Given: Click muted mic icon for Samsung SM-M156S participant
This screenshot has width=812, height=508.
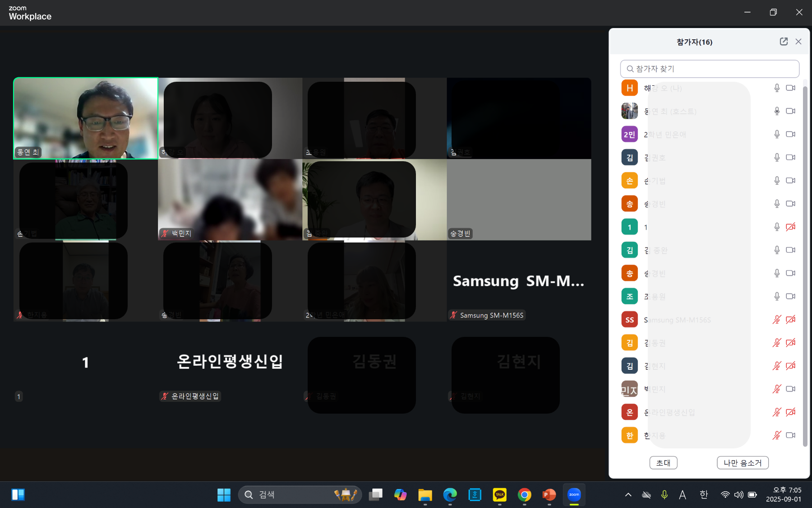Looking at the screenshot, I should click(776, 320).
